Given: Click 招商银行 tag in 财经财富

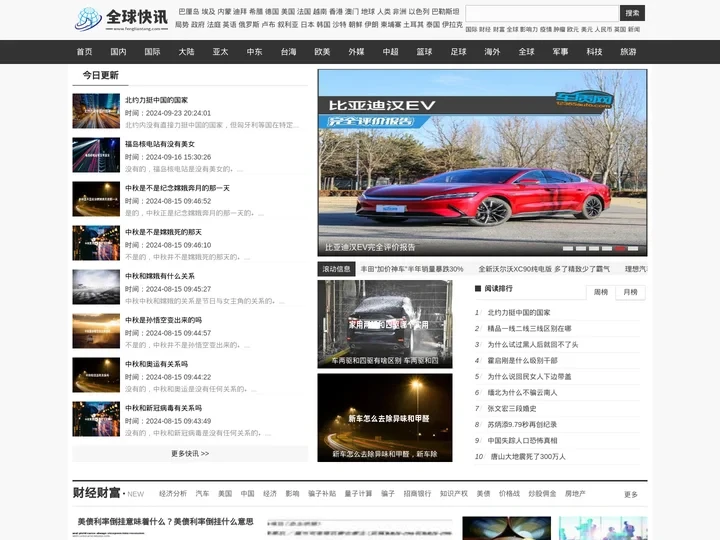Looking at the screenshot, I should pyautogui.click(x=417, y=494).
